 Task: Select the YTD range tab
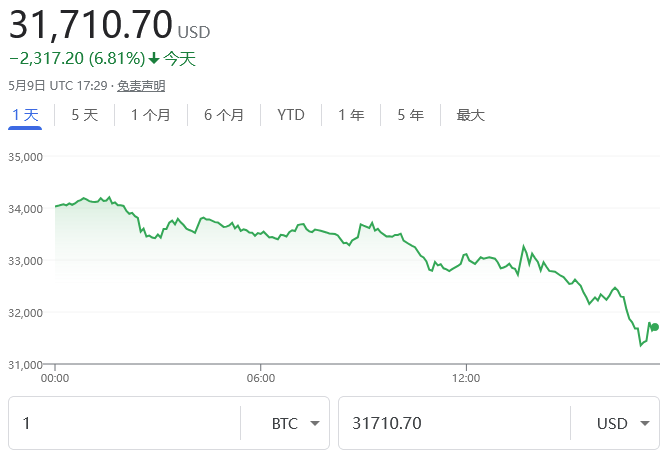point(291,115)
